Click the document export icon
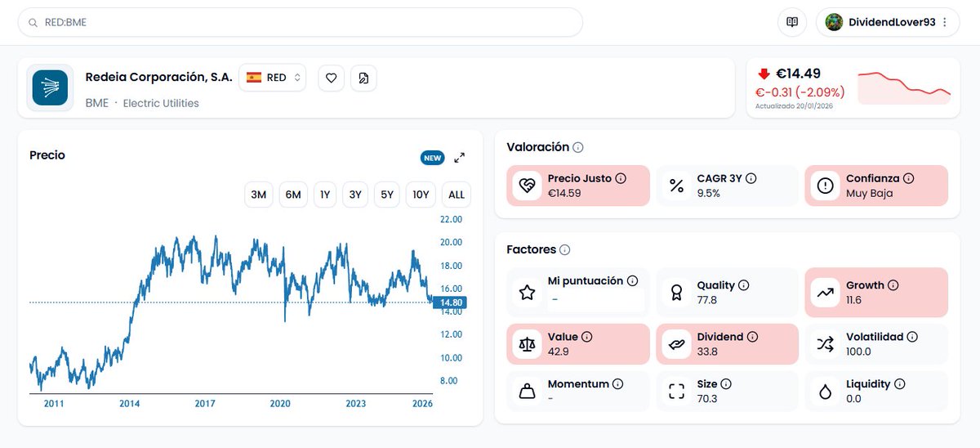This screenshot has width=980, height=448. tap(363, 78)
